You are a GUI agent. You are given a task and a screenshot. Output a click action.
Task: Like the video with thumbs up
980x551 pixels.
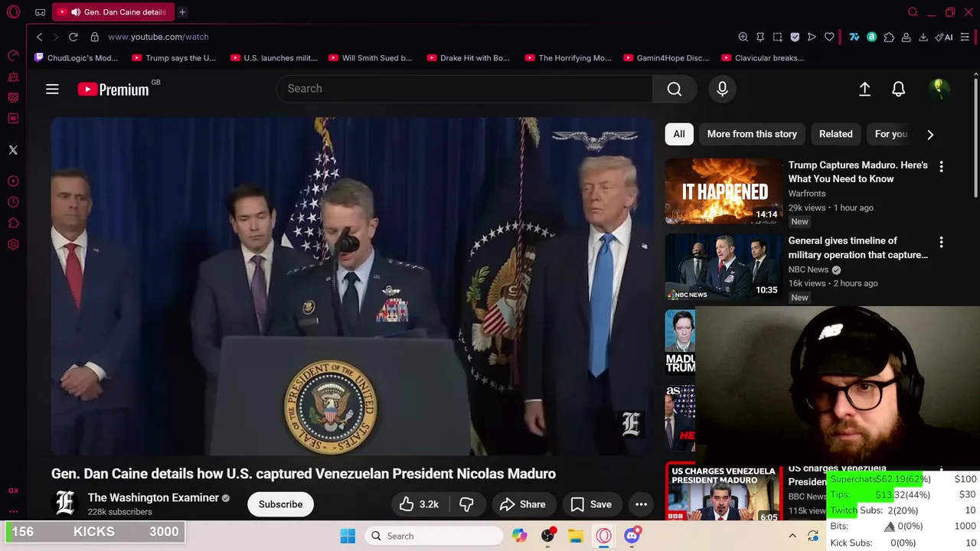[418, 504]
